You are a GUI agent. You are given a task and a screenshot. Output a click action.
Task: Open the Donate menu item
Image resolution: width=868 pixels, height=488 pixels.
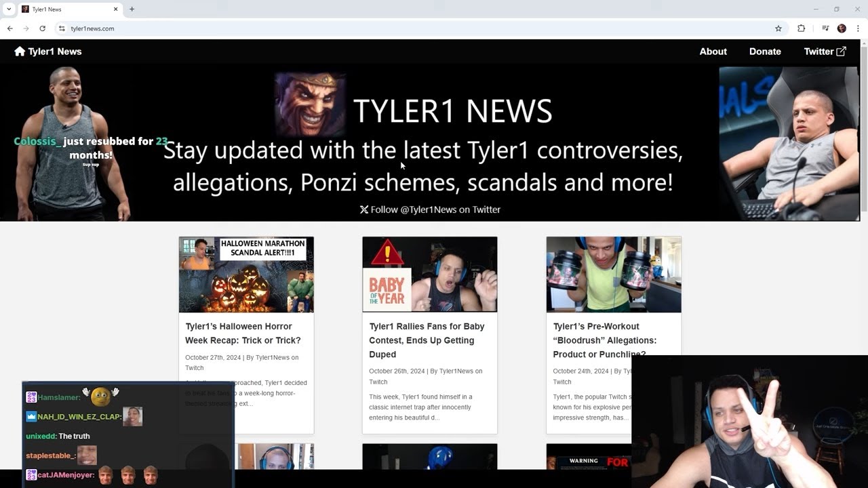765,52
